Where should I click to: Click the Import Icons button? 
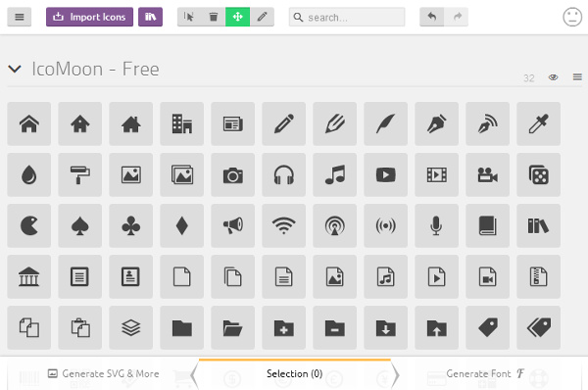pos(89,17)
